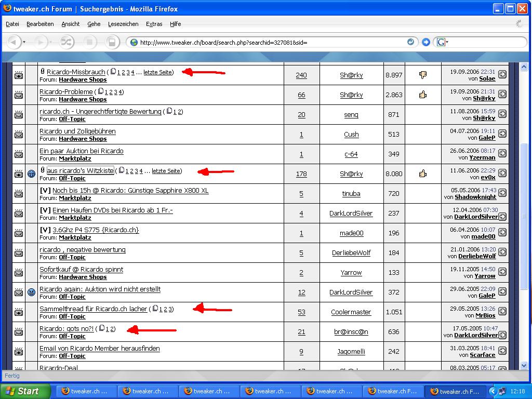
Task: Open Forward button history dropdown arrow
Action: [51, 42]
